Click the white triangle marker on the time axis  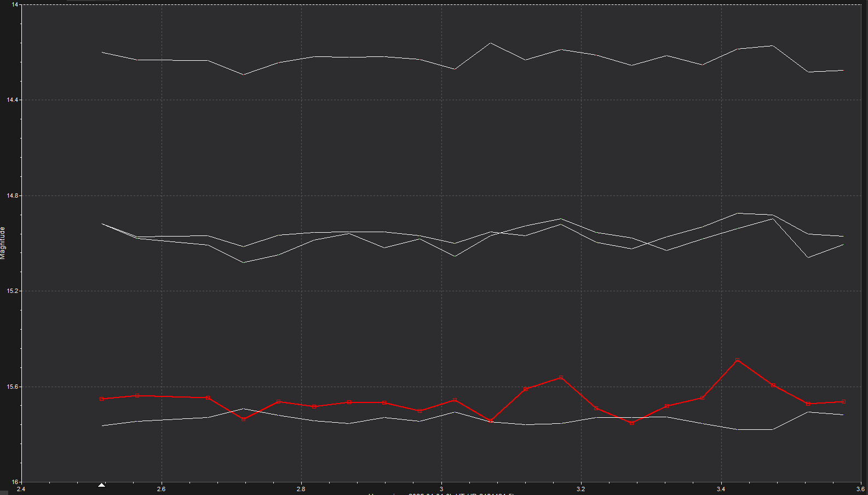tap(101, 485)
